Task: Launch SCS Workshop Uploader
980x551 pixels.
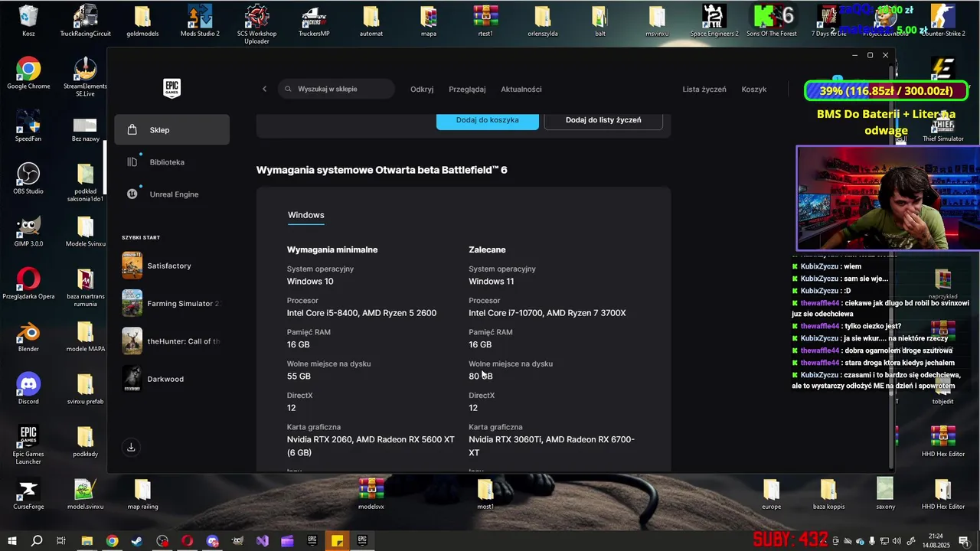Action: click(x=256, y=24)
